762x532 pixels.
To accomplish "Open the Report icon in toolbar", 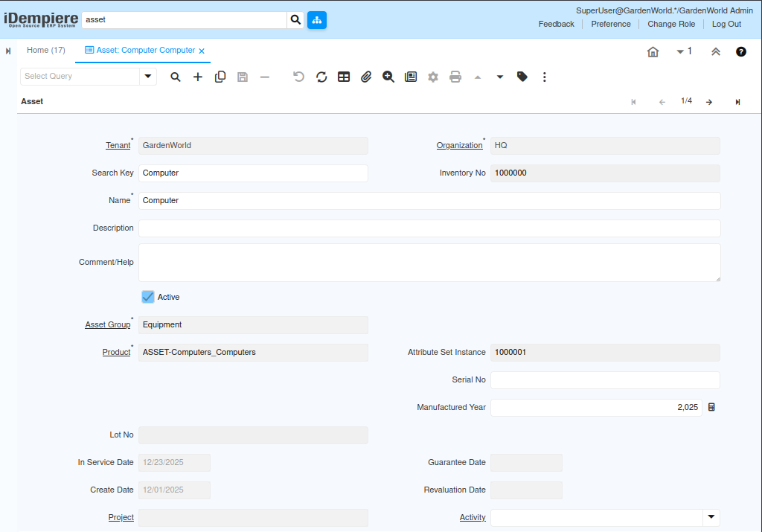I will tap(411, 77).
